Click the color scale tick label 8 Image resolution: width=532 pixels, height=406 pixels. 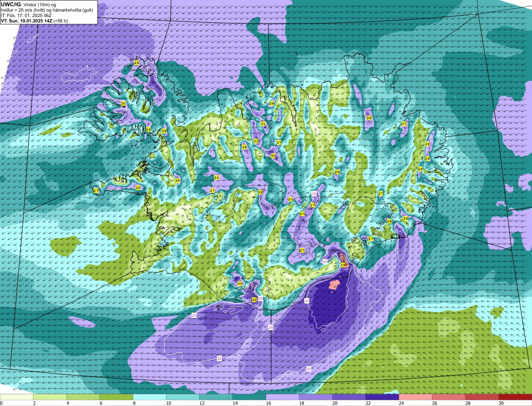click(x=134, y=403)
